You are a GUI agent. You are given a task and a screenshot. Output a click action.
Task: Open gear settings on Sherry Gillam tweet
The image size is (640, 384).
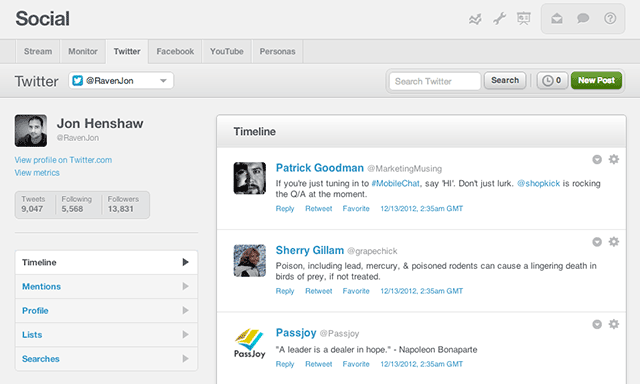613,242
